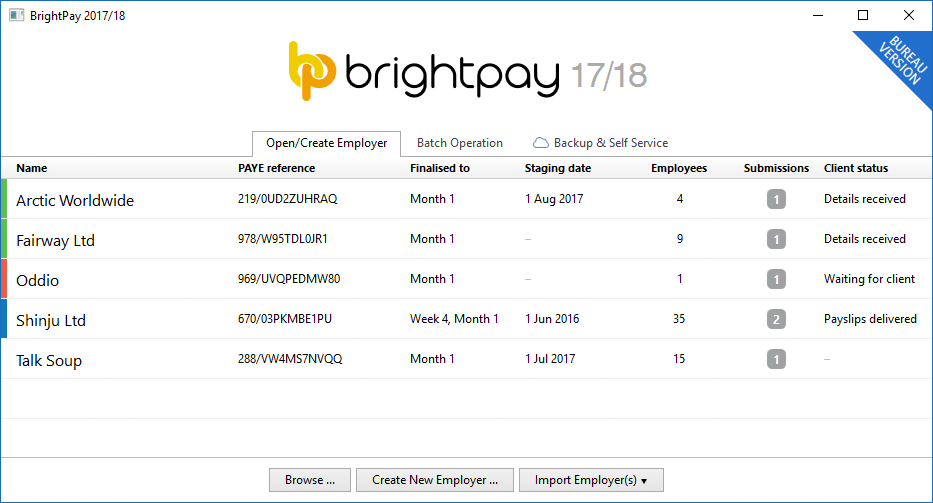Click PAYE reference 219/0UD2ZUHRAQ
This screenshot has width=933, height=503.
pyautogui.click(x=287, y=199)
